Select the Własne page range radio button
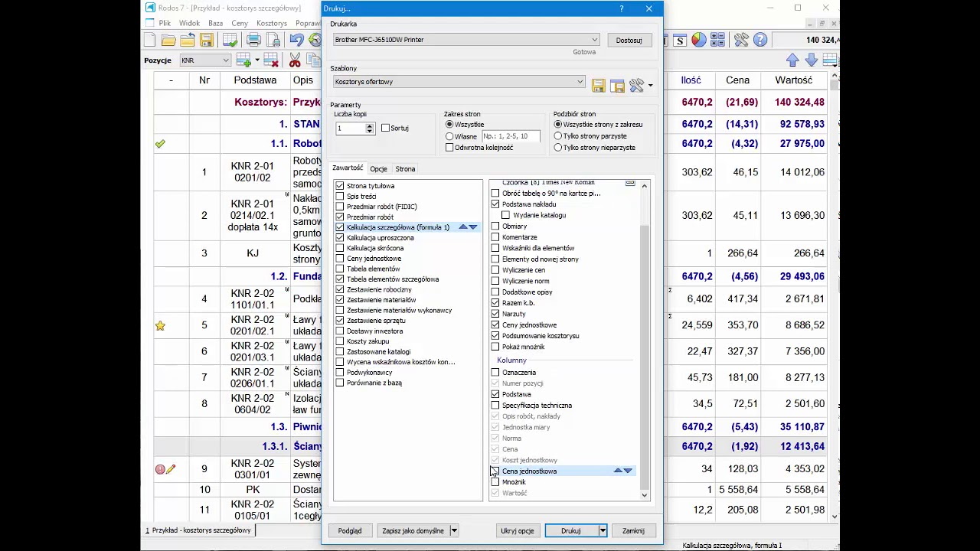Screen dimensions: 980x551 449,136
